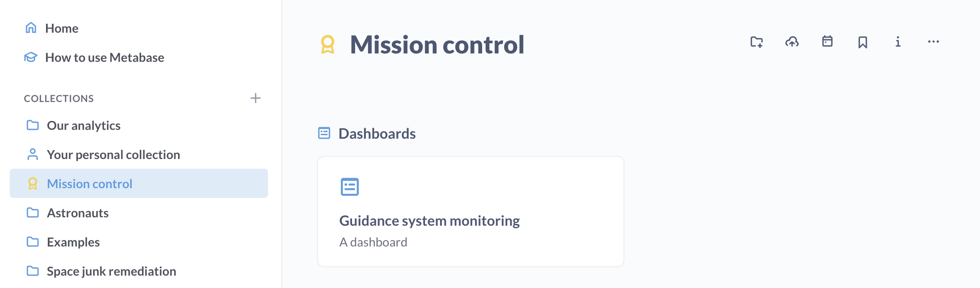Open Space junk remediation collection
This screenshot has width=980, height=288.
pyautogui.click(x=111, y=271)
